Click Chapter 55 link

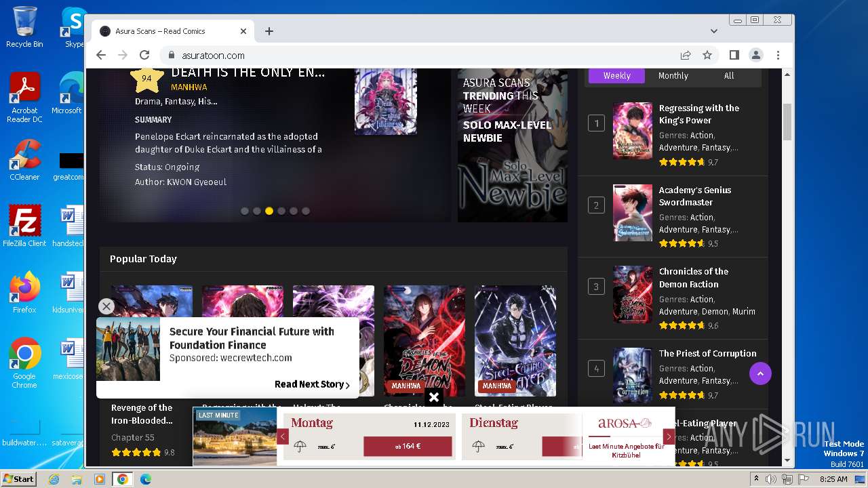click(x=133, y=438)
